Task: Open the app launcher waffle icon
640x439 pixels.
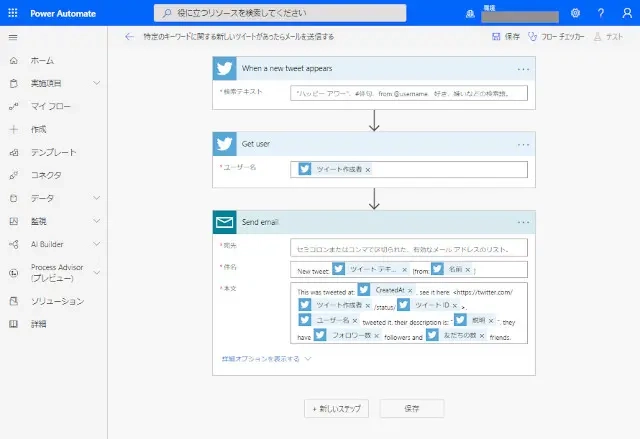Action: (x=13, y=13)
